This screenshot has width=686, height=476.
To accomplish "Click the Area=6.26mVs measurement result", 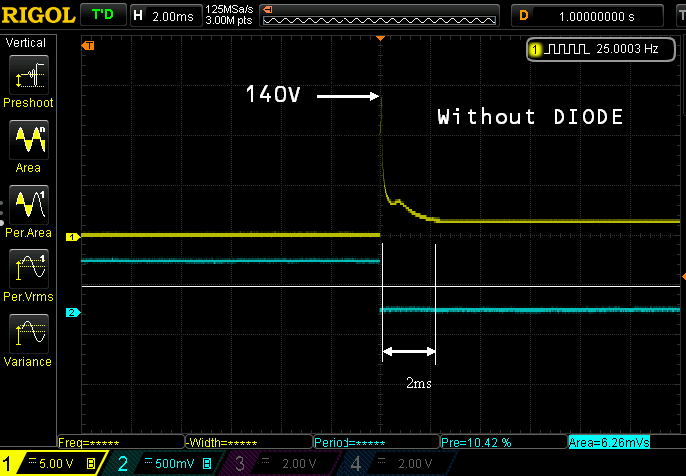I will coord(609,442).
